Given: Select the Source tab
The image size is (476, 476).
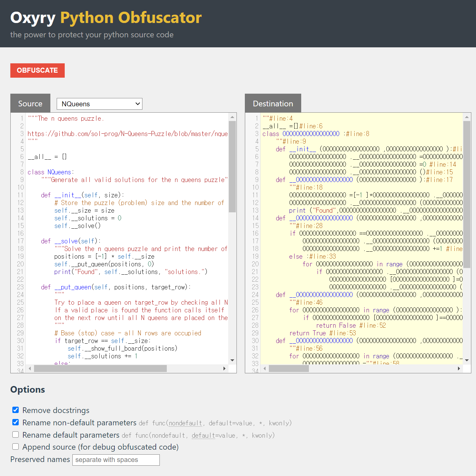Looking at the screenshot, I should click(x=30, y=103).
